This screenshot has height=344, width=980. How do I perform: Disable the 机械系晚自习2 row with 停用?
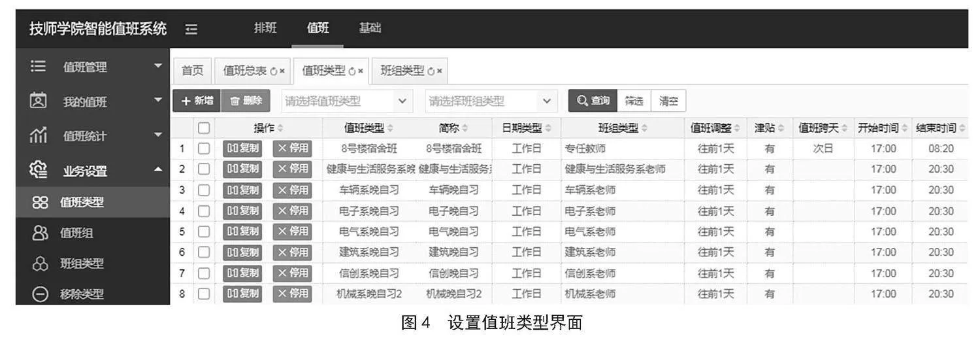[x=292, y=294]
